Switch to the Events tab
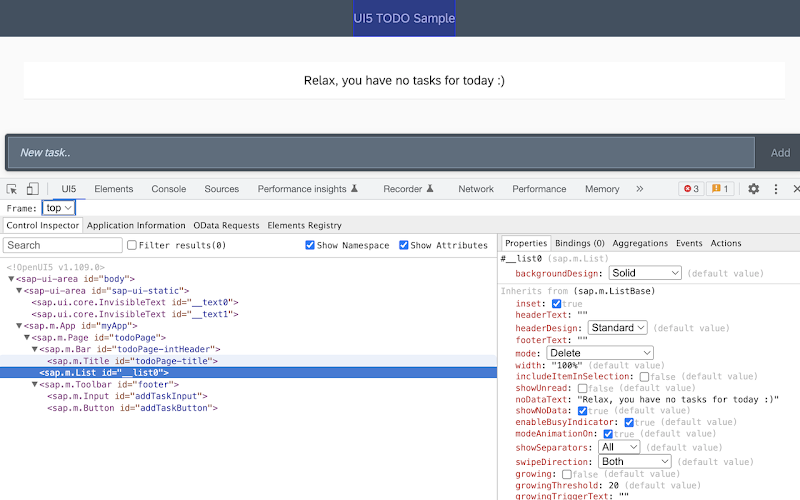Screen dimensions: 800x500 [x=689, y=243]
